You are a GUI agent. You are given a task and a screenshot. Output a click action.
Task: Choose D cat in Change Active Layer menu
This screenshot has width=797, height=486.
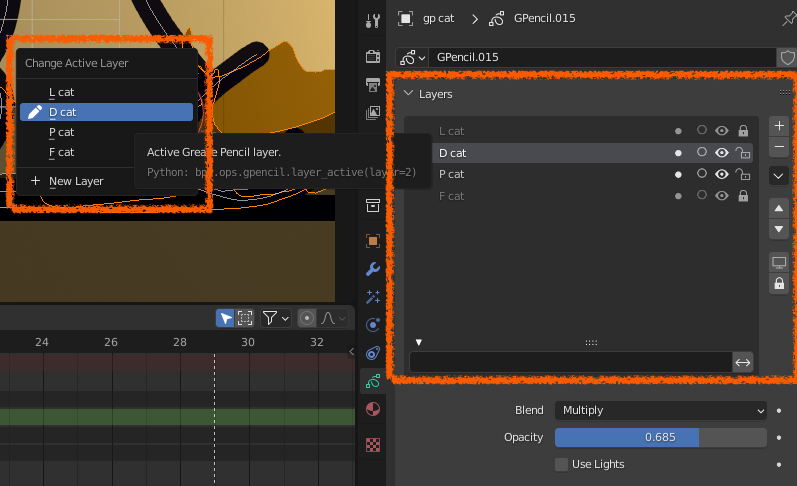[x=106, y=112]
